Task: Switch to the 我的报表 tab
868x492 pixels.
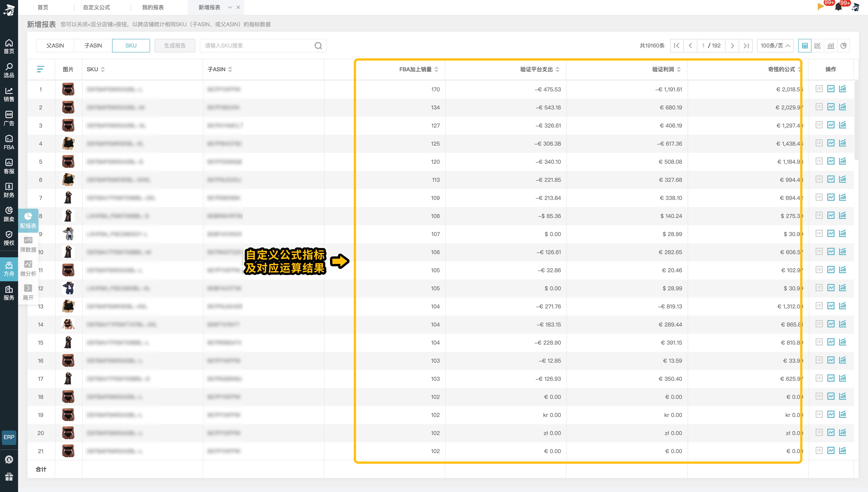Action: pos(153,7)
